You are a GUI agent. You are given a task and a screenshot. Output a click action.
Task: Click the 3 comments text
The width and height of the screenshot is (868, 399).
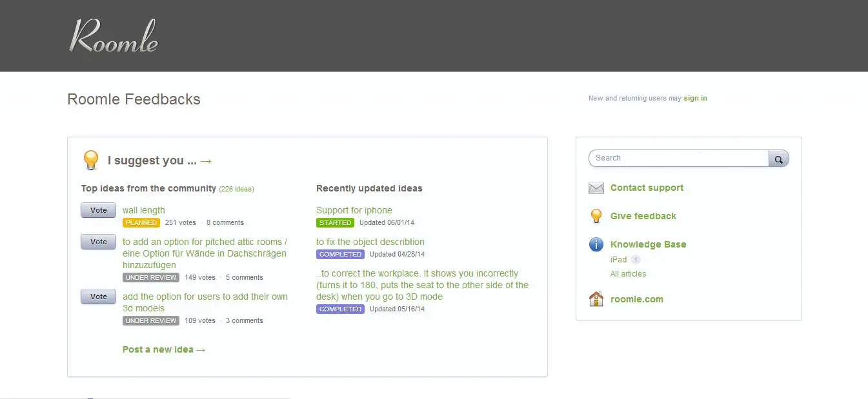click(245, 320)
